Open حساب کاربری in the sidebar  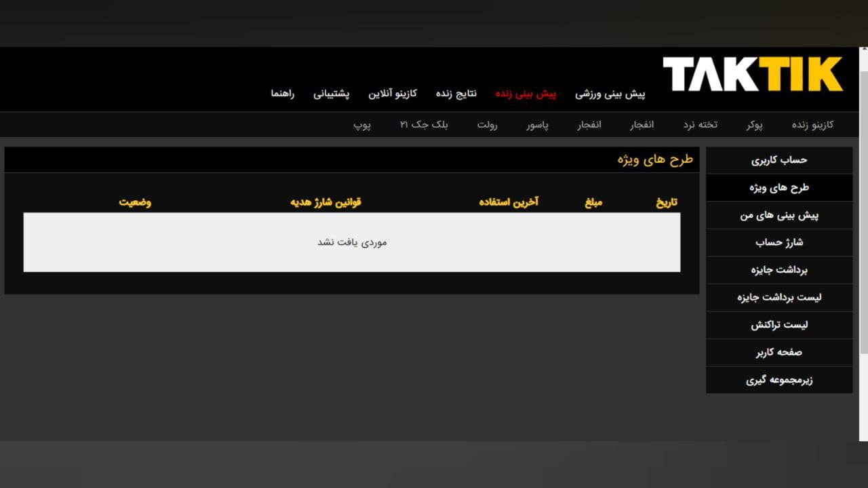[778, 160]
